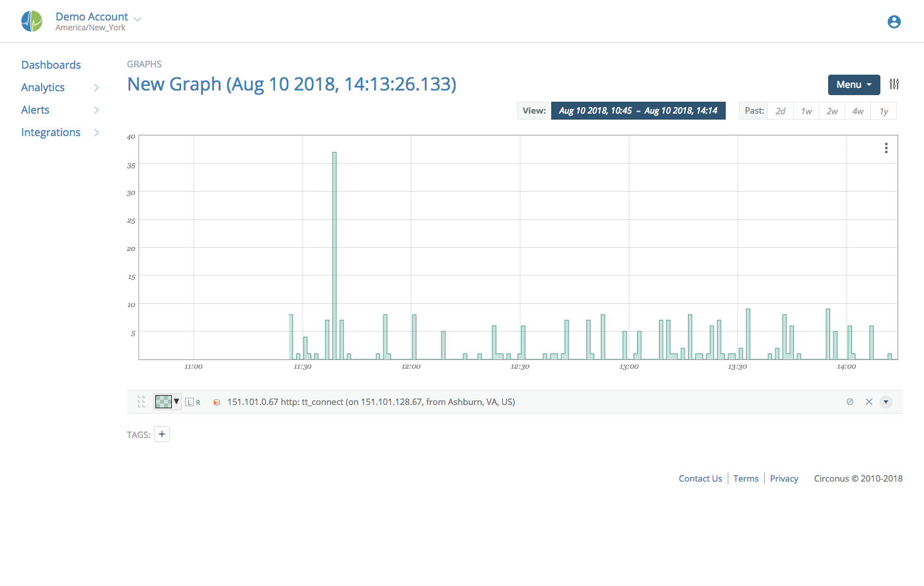This screenshot has height=586, width=924.
Task: Click the plus icon next to TAGS
Action: (x=161, y=434)
